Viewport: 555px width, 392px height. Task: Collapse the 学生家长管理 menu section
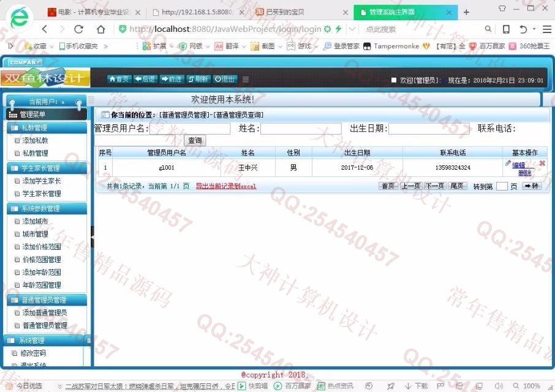coord(47,168)
